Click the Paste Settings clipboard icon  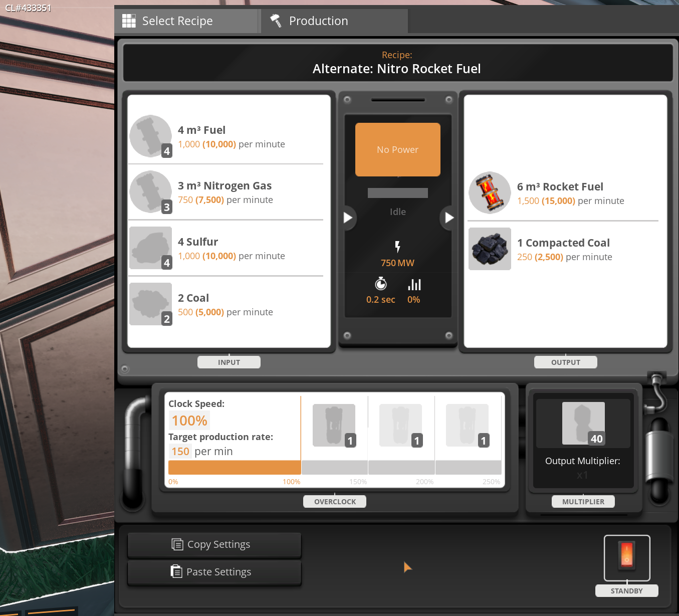[176, 571]
